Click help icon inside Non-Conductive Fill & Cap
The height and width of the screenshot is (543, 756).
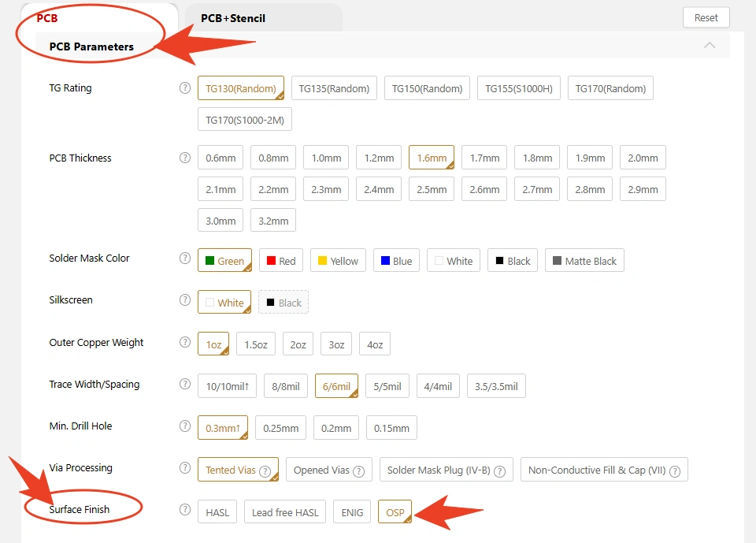(x=675, y=471)
